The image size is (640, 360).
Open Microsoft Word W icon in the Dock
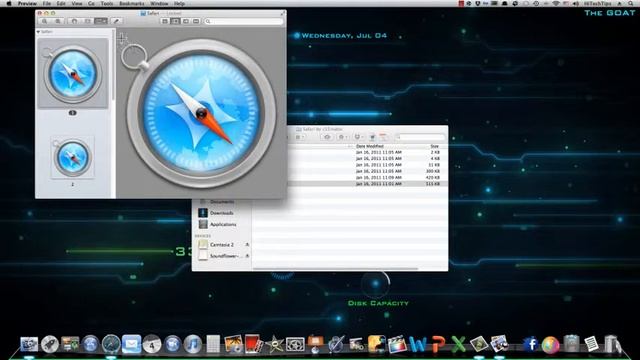click(418, 344)
